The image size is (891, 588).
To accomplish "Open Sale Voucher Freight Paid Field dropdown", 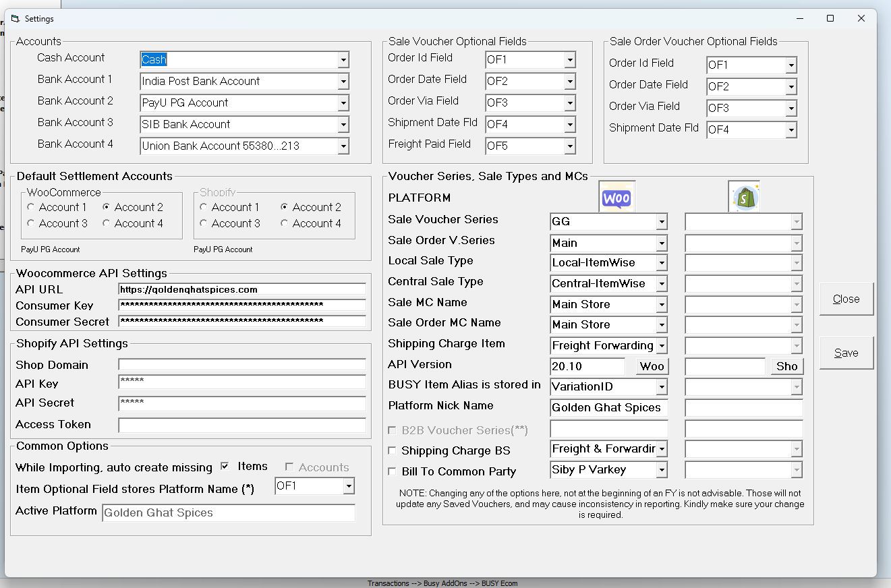I will click(570, 146).
